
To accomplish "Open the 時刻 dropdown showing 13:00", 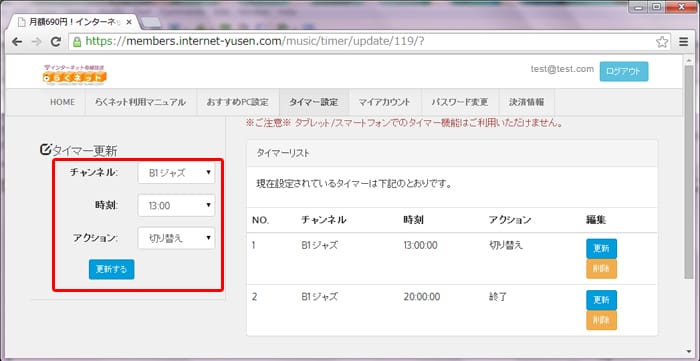I will (x=176, y=205).
